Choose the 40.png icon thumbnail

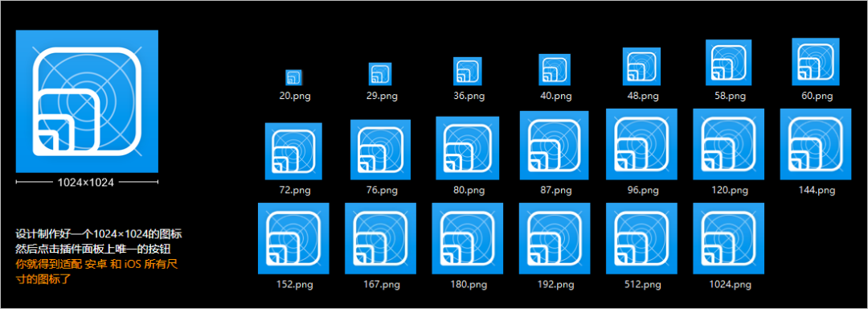pos(555,70)
